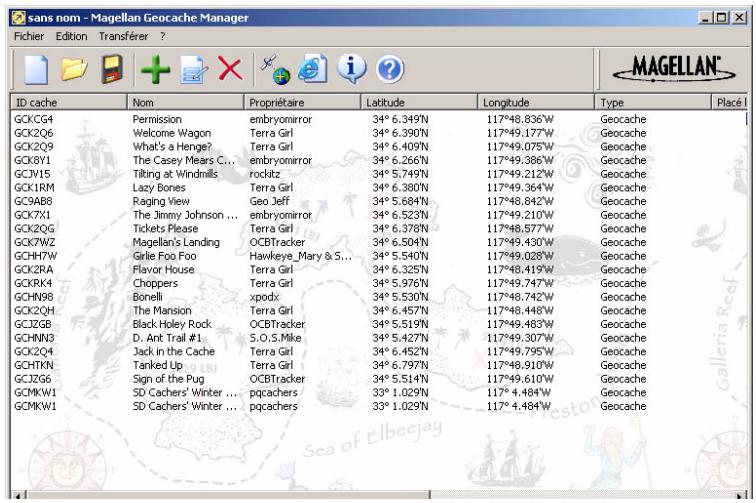Click the name 'D. Ant Trail #1'
This screenshot has width=756, height=503.
167,338
